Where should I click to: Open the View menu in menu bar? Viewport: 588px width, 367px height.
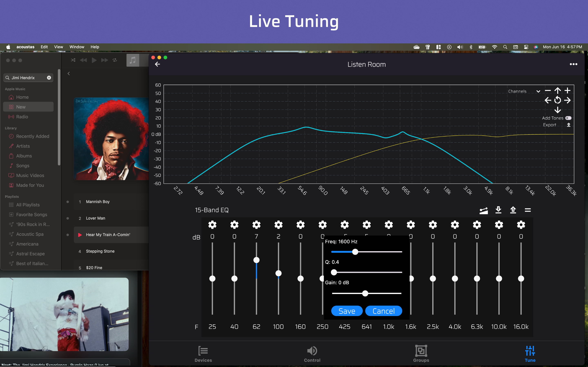tap(58, 47)
